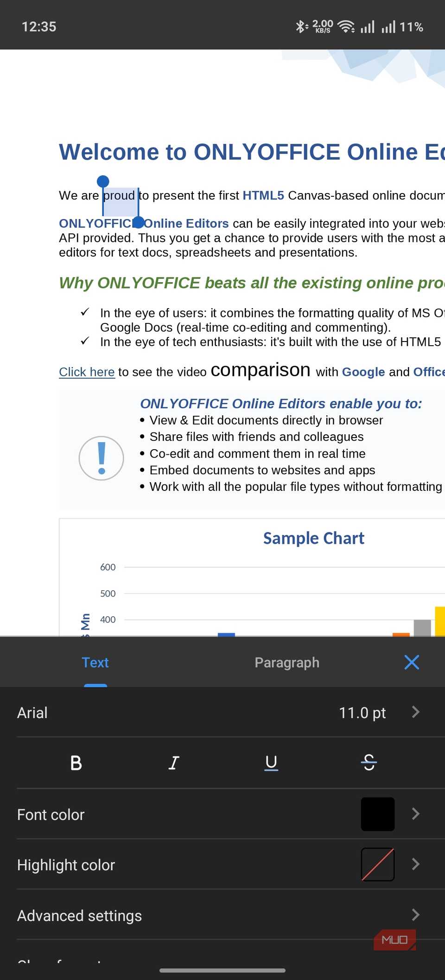Viewport: 445px width, 980px height.
Task: Open Advanced settings
Action: 222,915
